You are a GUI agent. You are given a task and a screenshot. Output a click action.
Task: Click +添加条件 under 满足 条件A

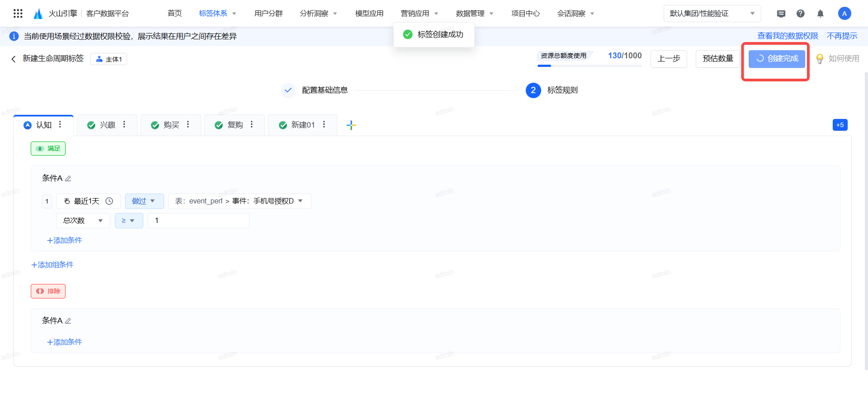coord(64,241)
